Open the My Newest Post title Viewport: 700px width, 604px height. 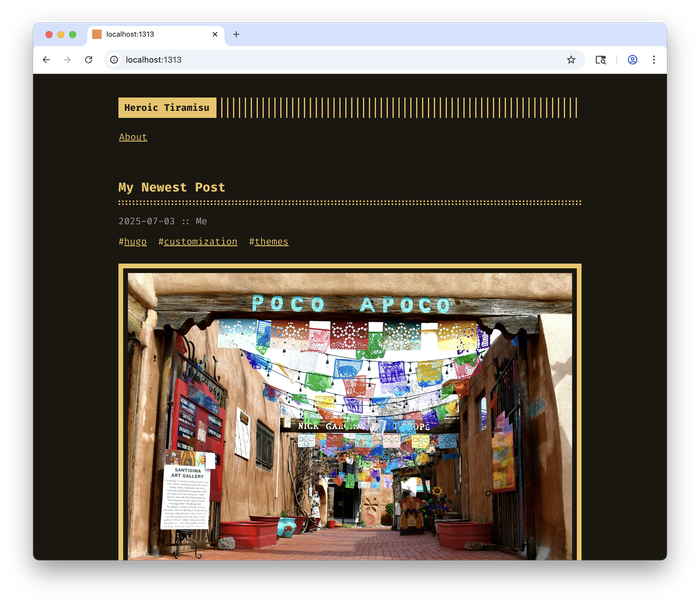(x=172, y=187)
